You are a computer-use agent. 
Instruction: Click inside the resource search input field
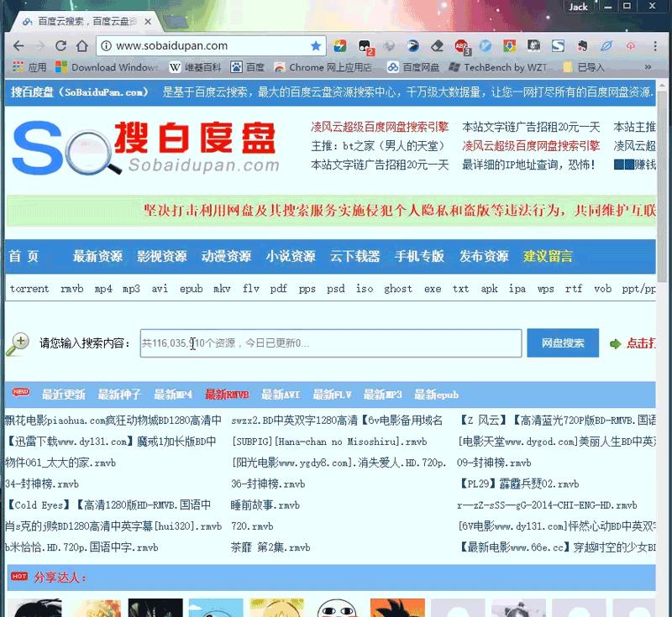tap(328, 342)
